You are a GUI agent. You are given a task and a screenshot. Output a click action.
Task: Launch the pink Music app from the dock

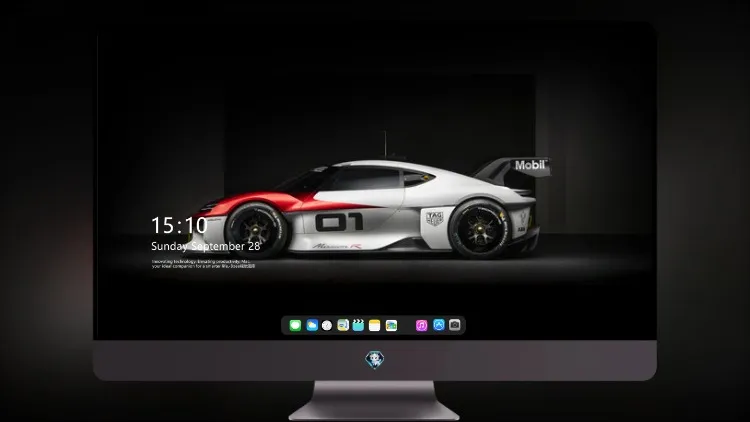coord(421,325)
